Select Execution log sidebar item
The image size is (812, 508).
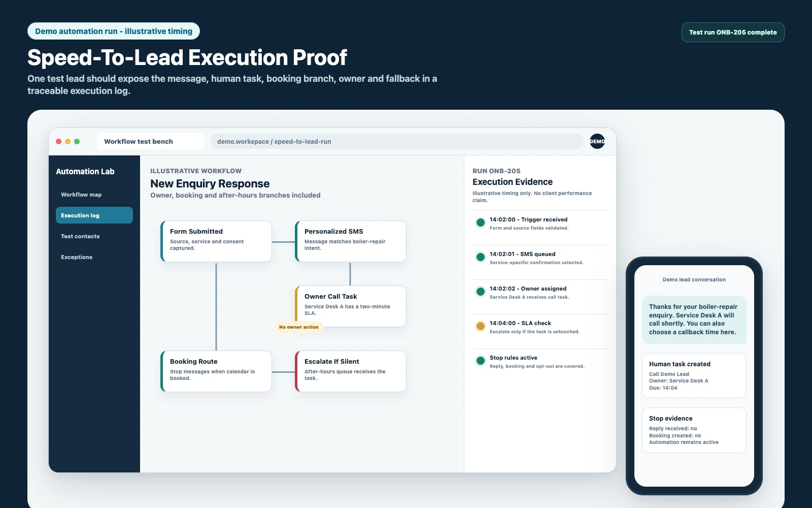coord(94,215)
